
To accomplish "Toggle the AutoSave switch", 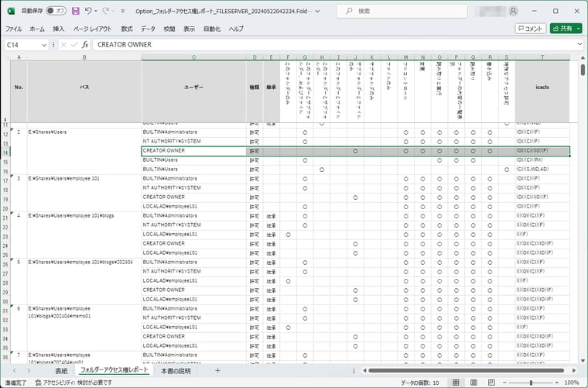I will (x=56, y=11).
